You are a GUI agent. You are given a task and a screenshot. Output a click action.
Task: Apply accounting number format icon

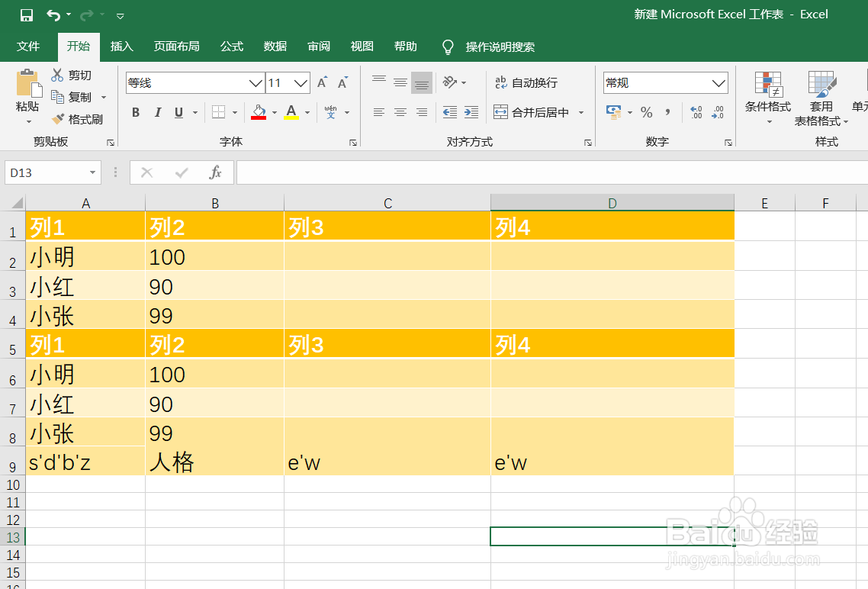[613, 112]
